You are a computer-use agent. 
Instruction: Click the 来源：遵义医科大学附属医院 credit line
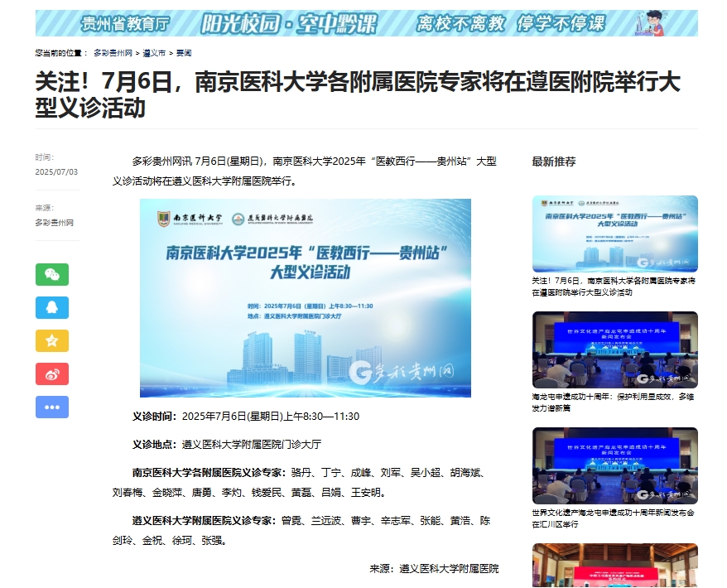pyautogui.click(x=434, y=568)
